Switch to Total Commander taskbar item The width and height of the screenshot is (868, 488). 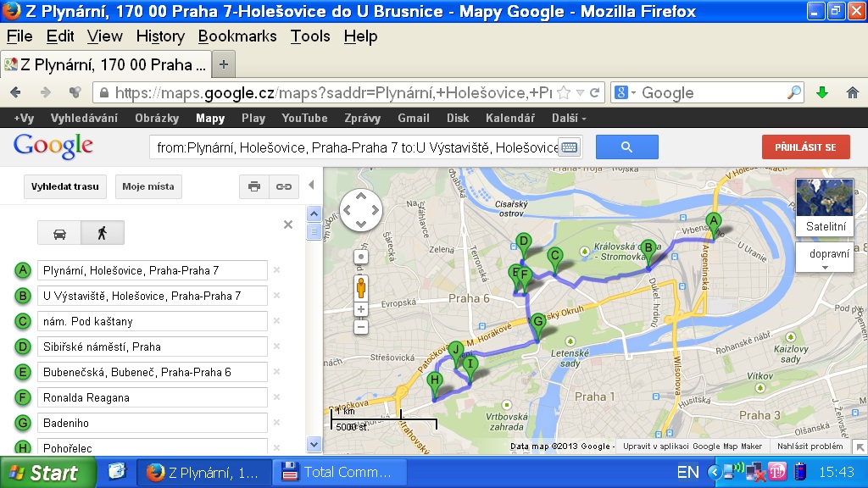339,472
